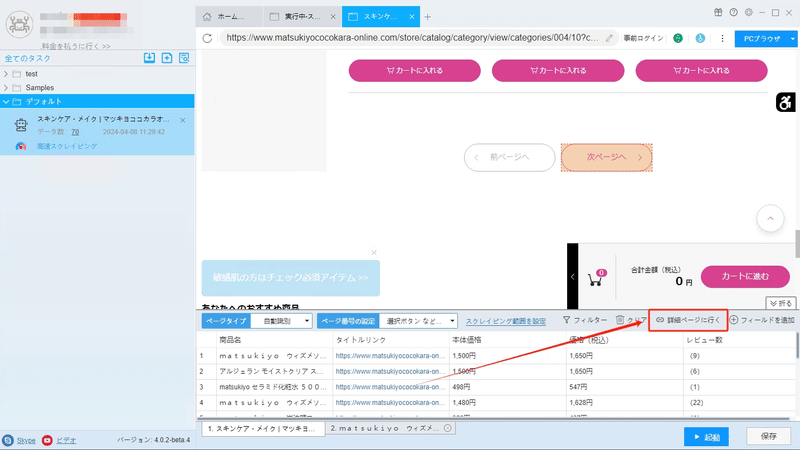Remove the スキンケア task with its X
Screen dimensions: 800x450
[183, 120]
